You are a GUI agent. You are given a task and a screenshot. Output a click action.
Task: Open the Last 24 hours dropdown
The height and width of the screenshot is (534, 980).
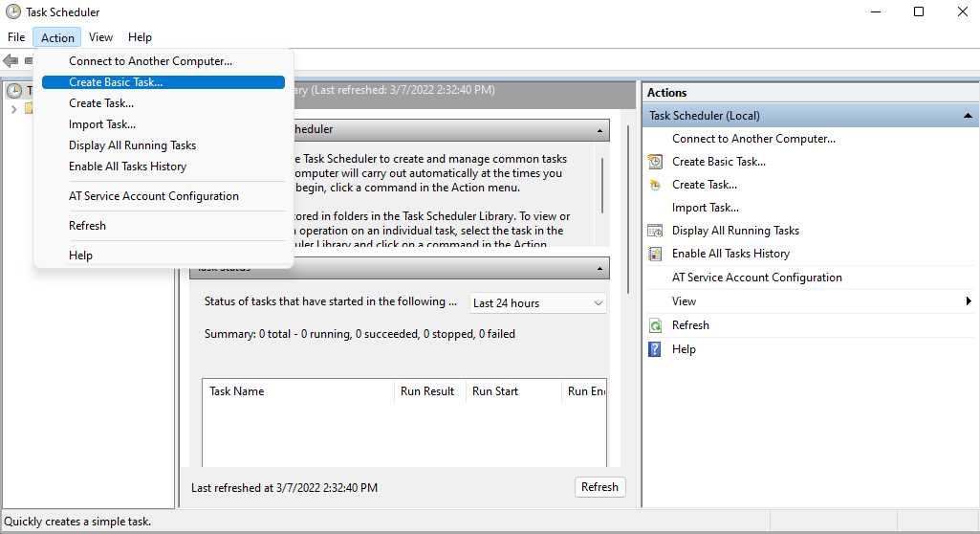pyautogui.click(x=537, y=303)
